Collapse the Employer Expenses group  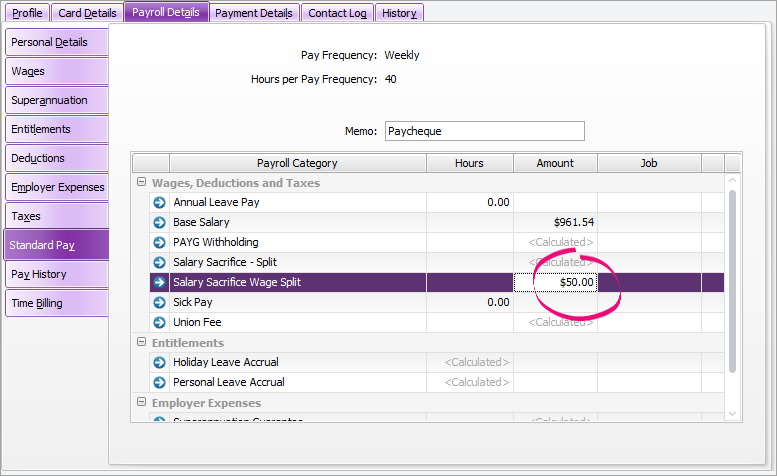click(142, 403)
